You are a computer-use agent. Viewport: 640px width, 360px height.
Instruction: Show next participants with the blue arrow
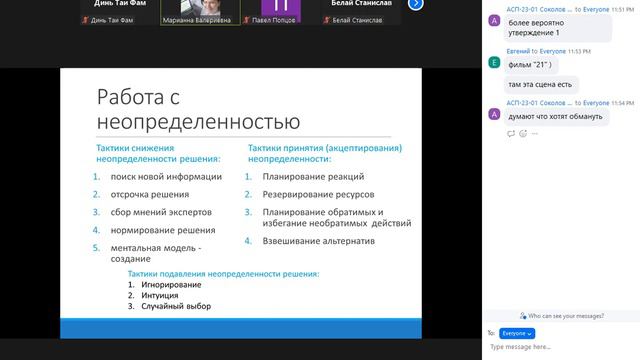coord(416,4)
